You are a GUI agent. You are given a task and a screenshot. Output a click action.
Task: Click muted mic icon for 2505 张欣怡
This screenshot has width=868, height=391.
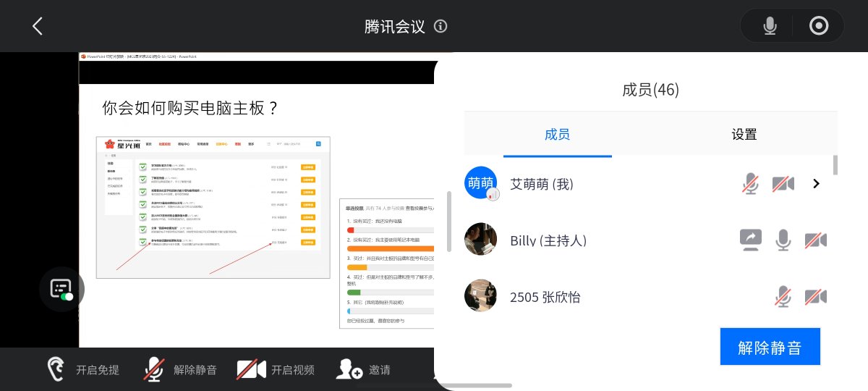(x=783, y=296)
